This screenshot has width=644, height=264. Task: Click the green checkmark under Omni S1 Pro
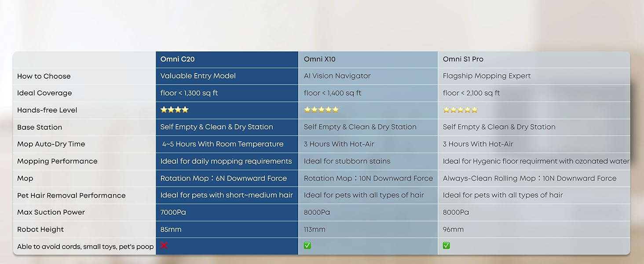(x=446, y=246)
